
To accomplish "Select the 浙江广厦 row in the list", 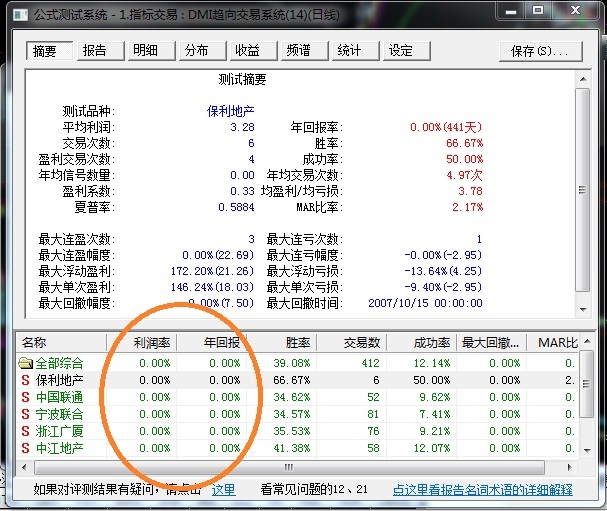I will tap(297, 431).
